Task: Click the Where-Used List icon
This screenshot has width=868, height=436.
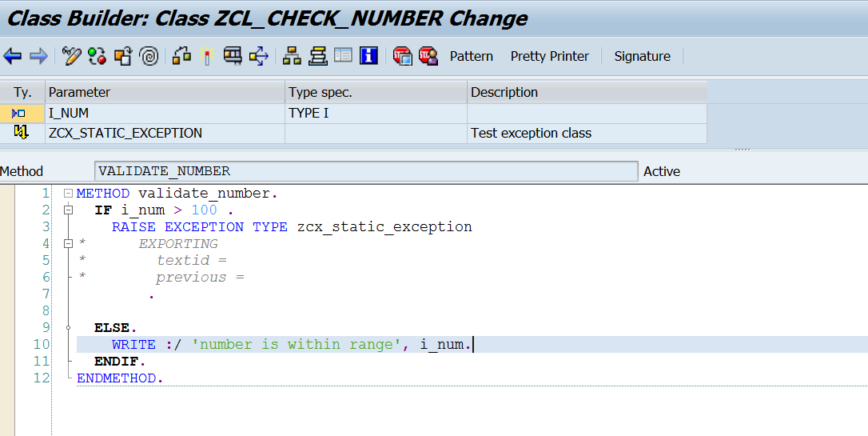Action: (x=233, y=56)
